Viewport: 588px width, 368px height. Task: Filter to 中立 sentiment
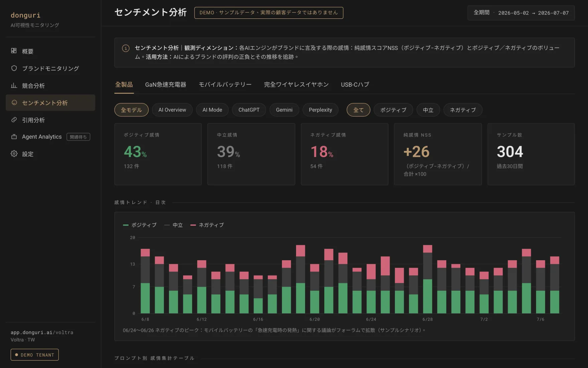pyautogui.click(x=428, y=110)
